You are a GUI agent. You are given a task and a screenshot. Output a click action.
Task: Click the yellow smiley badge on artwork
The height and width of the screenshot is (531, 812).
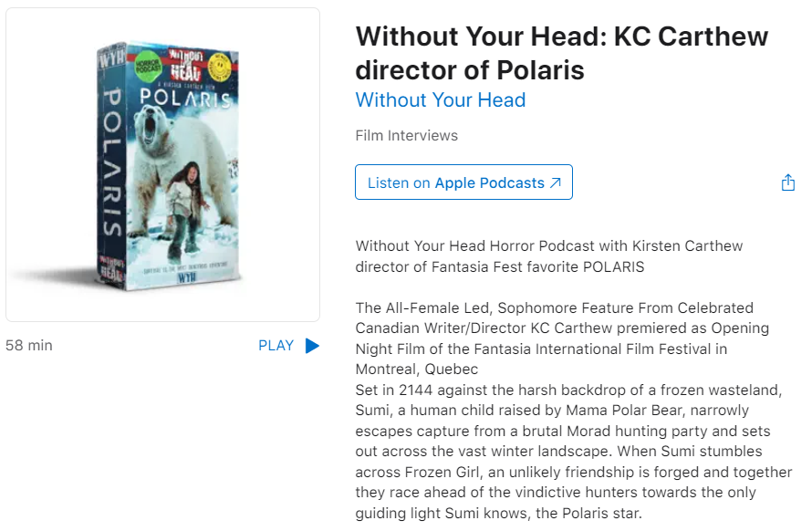[x=220, y=68]
